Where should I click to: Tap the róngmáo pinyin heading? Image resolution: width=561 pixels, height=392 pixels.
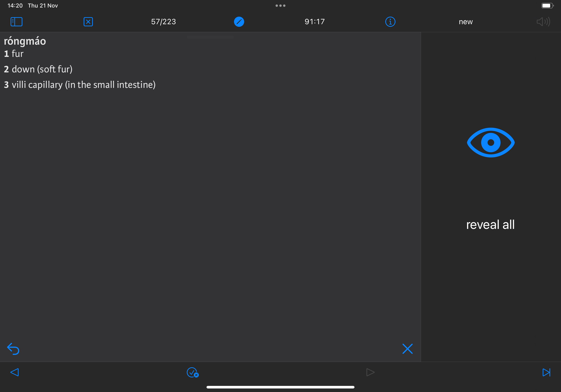(25, 41)
